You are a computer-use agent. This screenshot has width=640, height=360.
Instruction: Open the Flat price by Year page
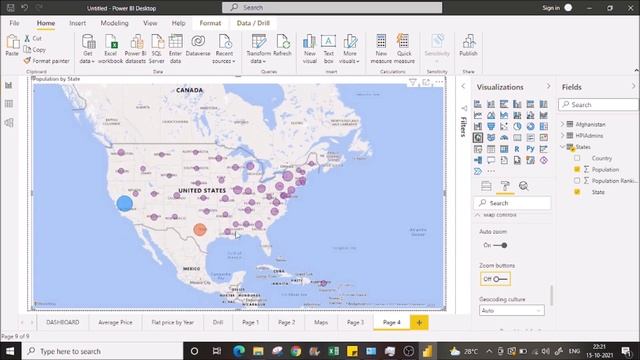click(x=172, y=322)
